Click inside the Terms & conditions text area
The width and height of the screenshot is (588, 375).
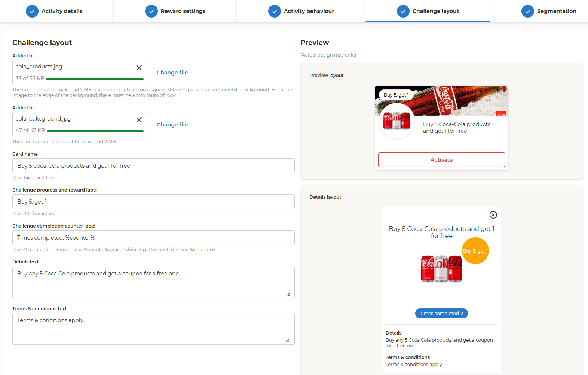[x=153, y=329]
